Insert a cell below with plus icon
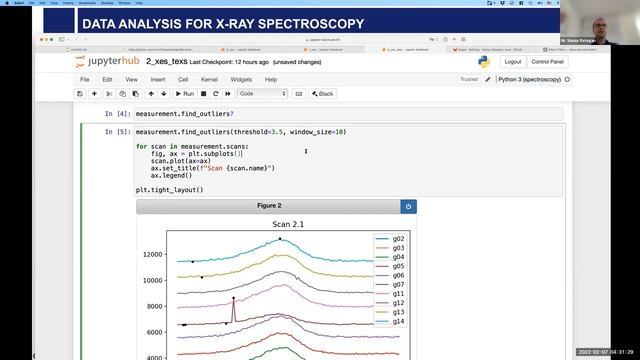This screenshot has height=360, width=640. click(x=94, y=94)
